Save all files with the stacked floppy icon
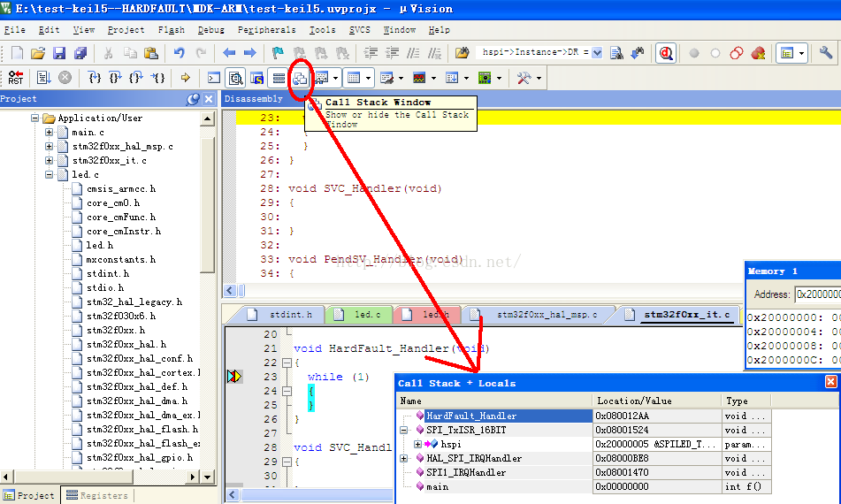The width and height of the screenshot is (841, 504). (x=80, y=53)
